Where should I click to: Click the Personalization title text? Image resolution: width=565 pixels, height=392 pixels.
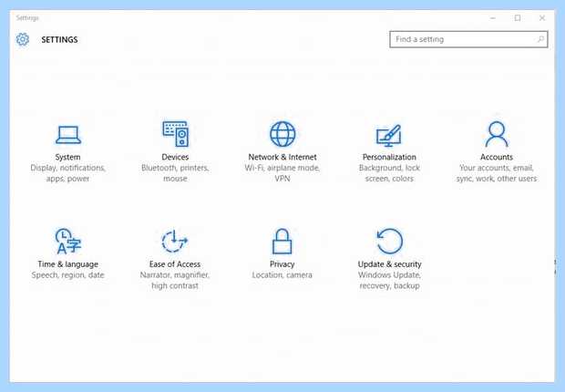pyautogui.click(x=389, y=157)
